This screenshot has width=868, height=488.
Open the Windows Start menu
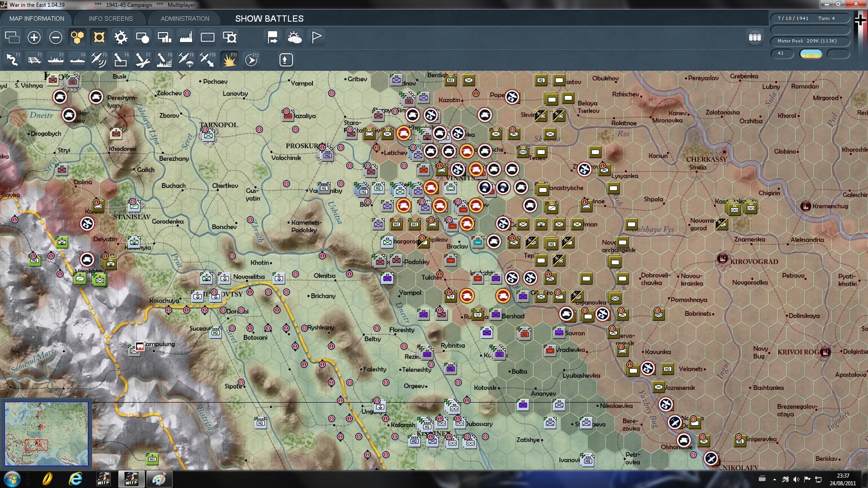(x=12, y=479)
